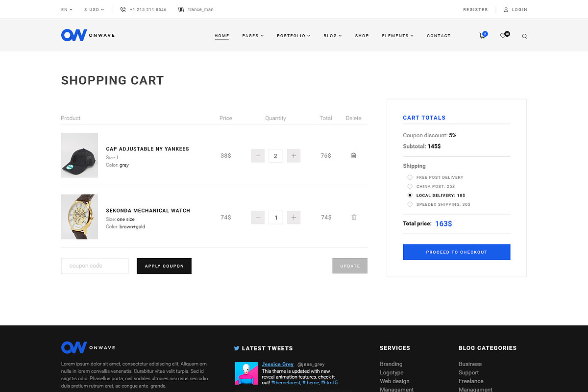Select Free Post Delivery shipping option
The height and width of the screenshot is (392, 588).
click(410, 177)
